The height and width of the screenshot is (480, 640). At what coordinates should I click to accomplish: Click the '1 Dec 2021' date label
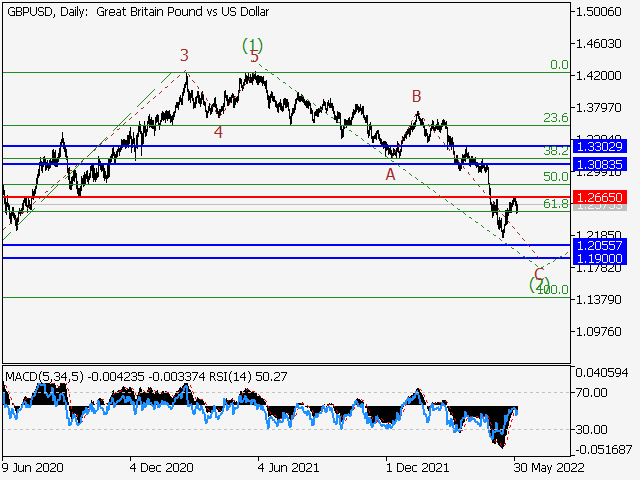(417, 467)
